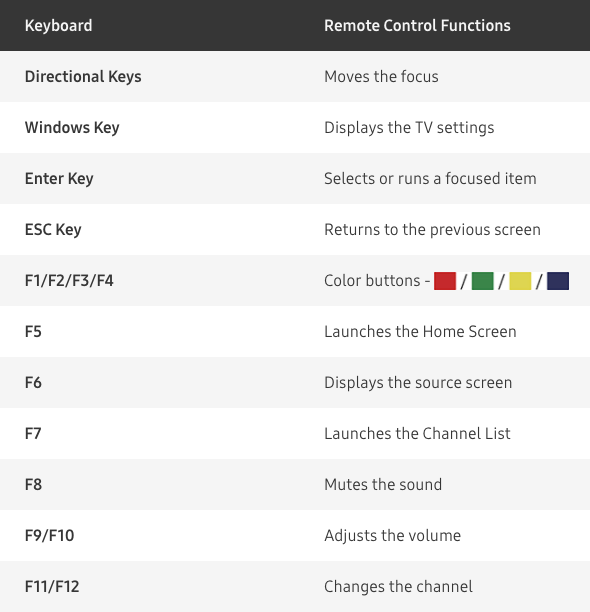590x612 pixels.
Task: Click the F1/F2/F3/F4 row label
Action: 69,281
